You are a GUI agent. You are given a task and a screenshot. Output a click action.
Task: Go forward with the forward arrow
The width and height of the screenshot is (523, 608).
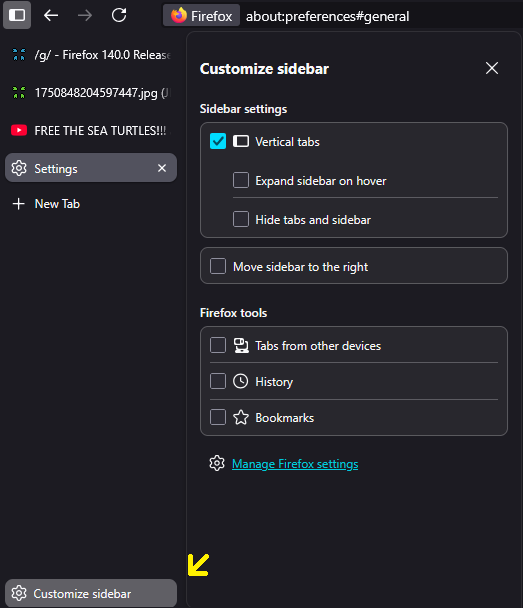[x=85, y=16]
